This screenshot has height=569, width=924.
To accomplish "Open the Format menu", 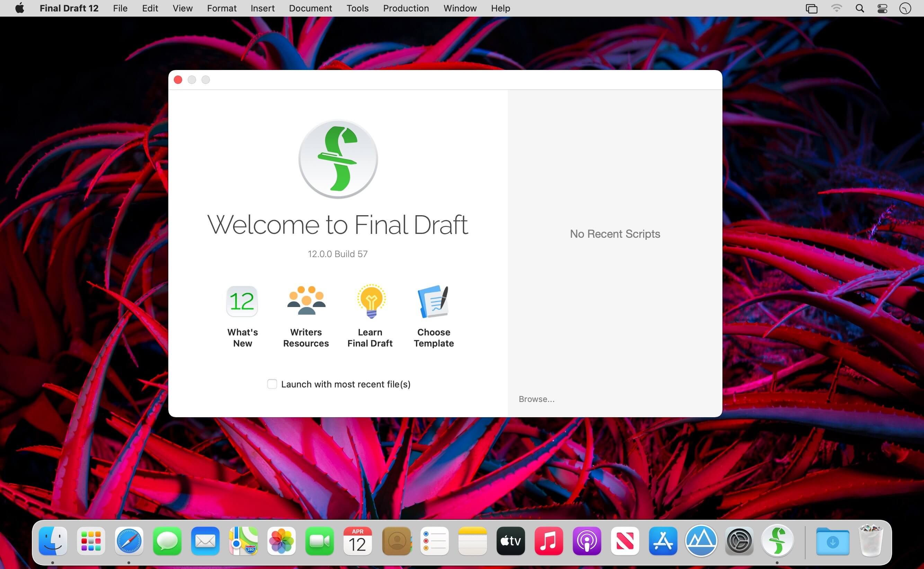I will pos(222,8).
